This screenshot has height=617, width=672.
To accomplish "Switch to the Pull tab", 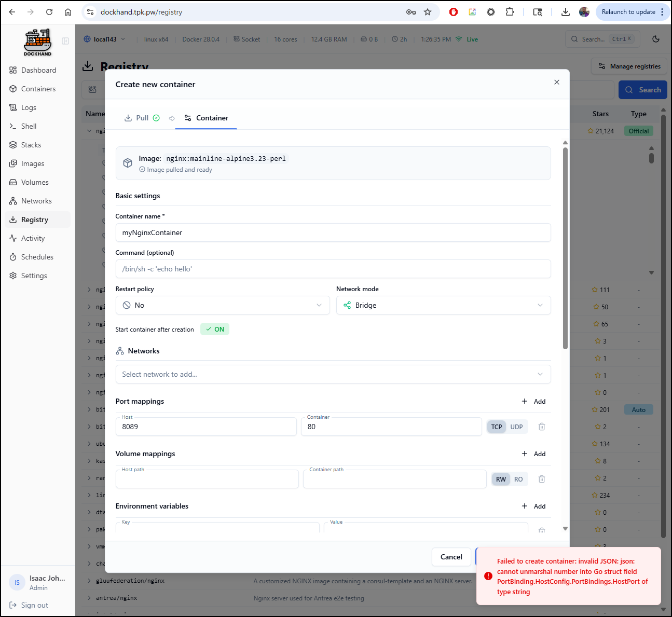I will coord(142,118).
